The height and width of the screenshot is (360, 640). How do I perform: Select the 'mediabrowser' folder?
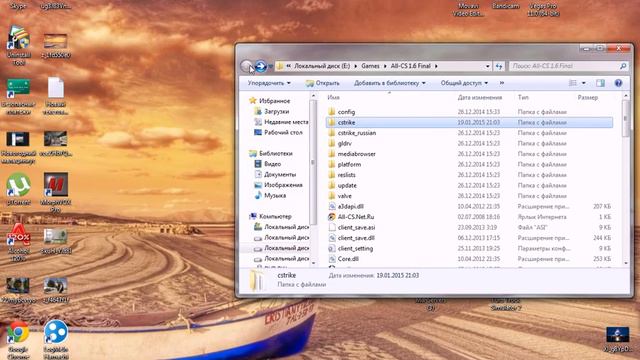coord(356,154)
